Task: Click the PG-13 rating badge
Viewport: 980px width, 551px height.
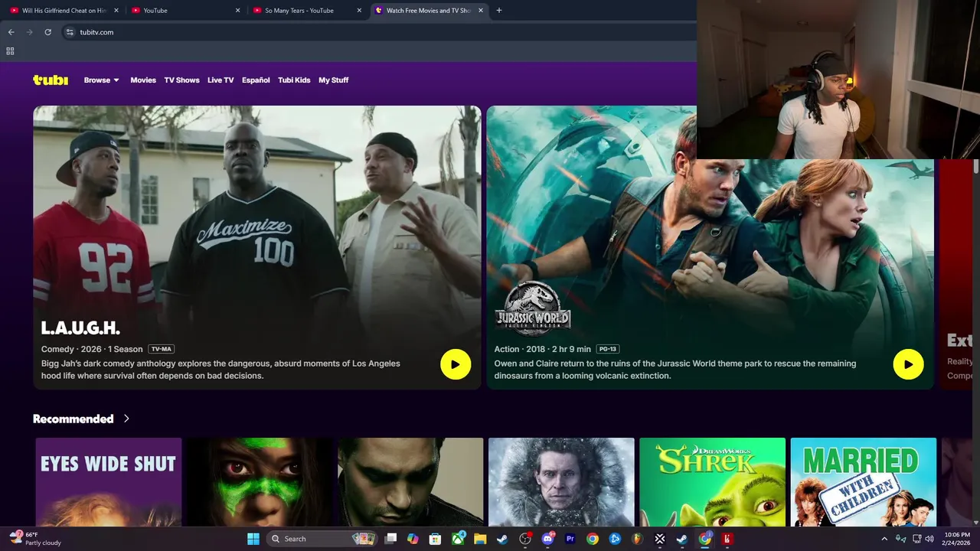Action: point(607,349)
